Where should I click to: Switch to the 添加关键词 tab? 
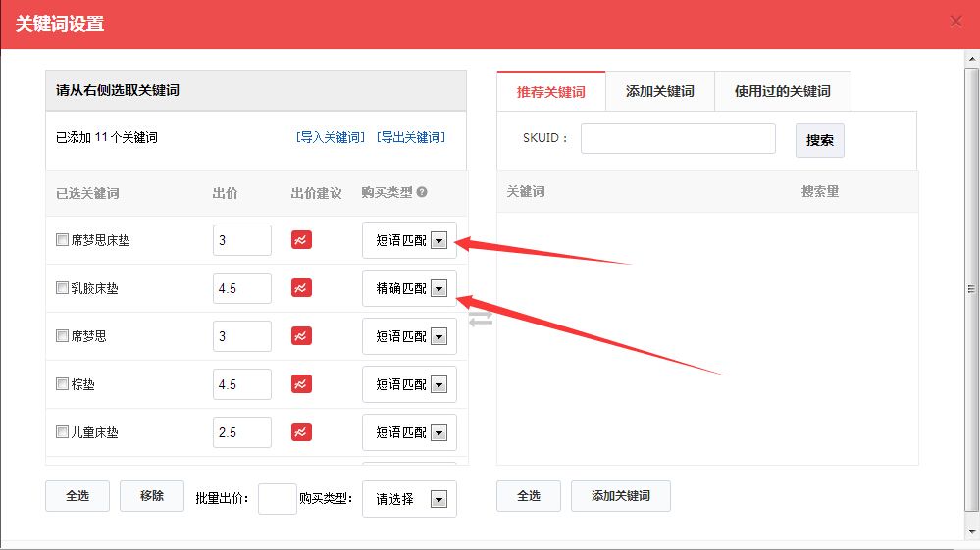tap(659, 91)
